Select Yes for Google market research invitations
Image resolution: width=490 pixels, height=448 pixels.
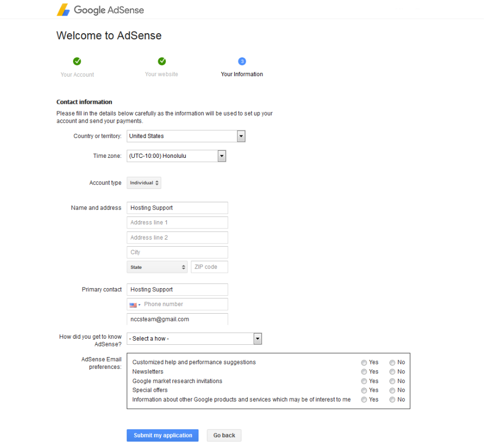(x=364, y=382)
